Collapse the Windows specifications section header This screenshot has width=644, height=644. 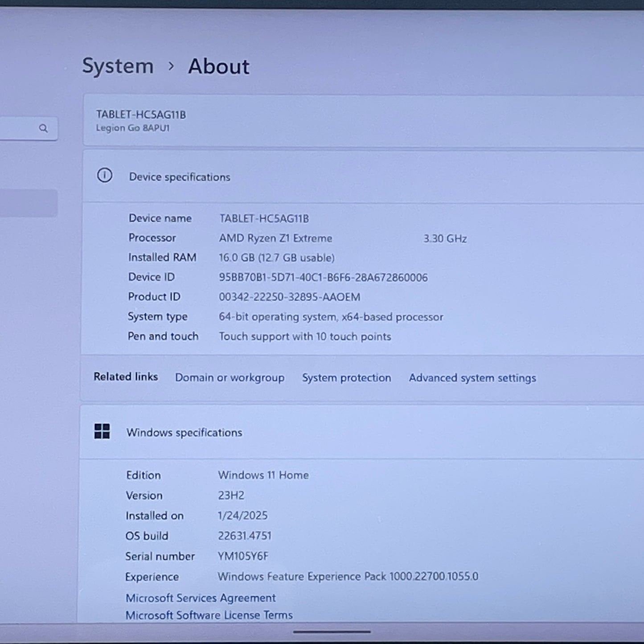tap(362, 432)
